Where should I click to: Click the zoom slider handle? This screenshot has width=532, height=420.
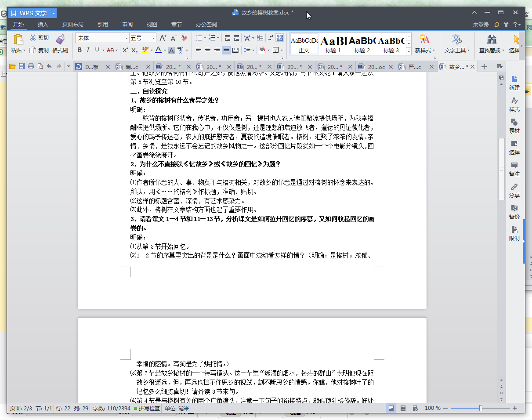pos(481,408)
